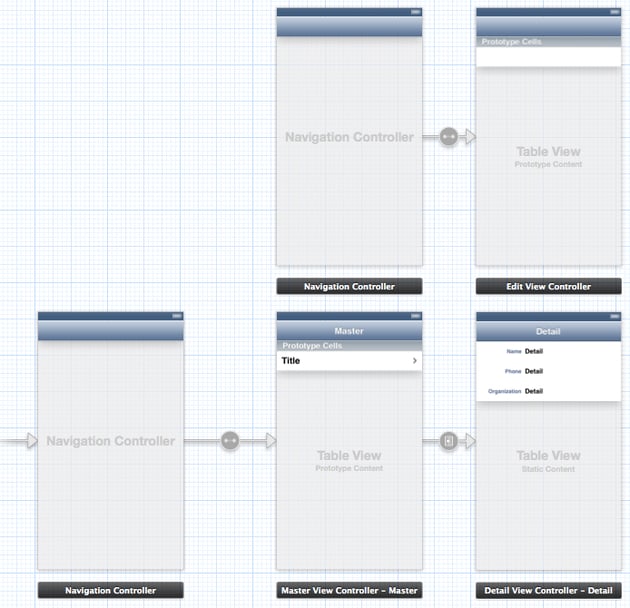Select the Detail View Controller – Detail label
630x608 pixels.
548,590
